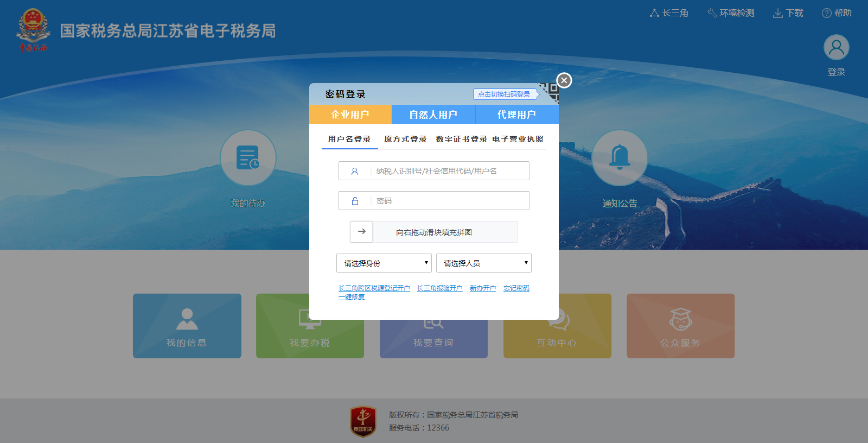The width and height of the screenshot is (868, 443).
Task: Open 通知公告 bell icon
Action: [620, 158]
